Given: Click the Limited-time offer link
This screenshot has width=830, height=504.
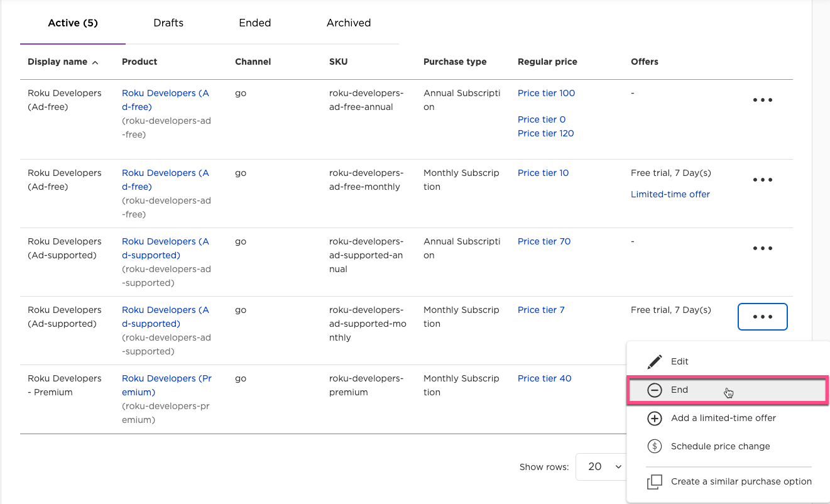Looking at the screenshot, I should click(670, 194).
